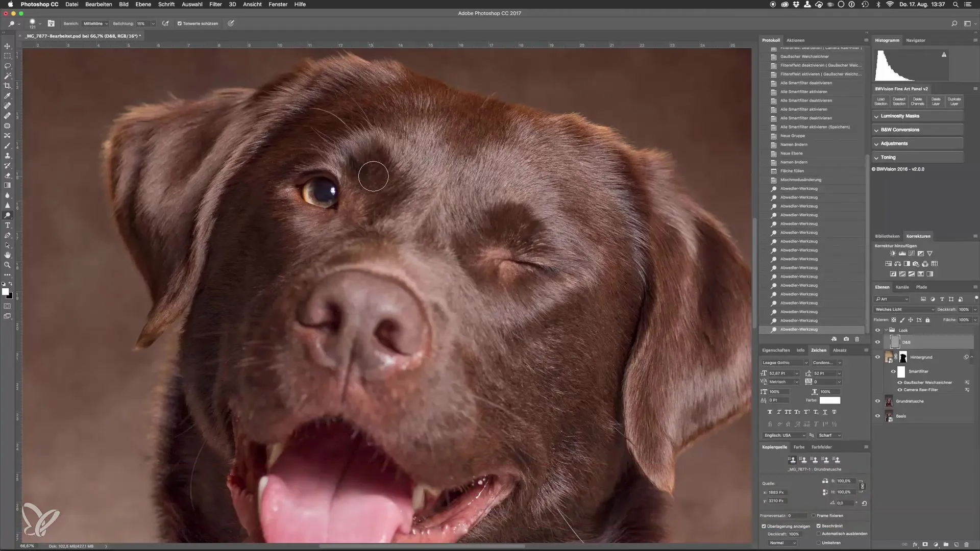Screen dimensions: 980x551
Task: Expand Luminosity Masks section
Action: (917, 116)
